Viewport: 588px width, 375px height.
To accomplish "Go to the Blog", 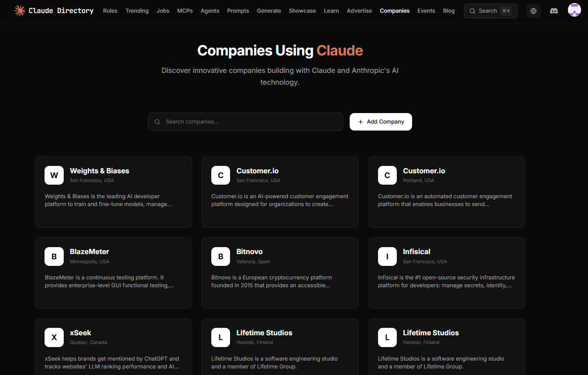I will pos(449,11).
